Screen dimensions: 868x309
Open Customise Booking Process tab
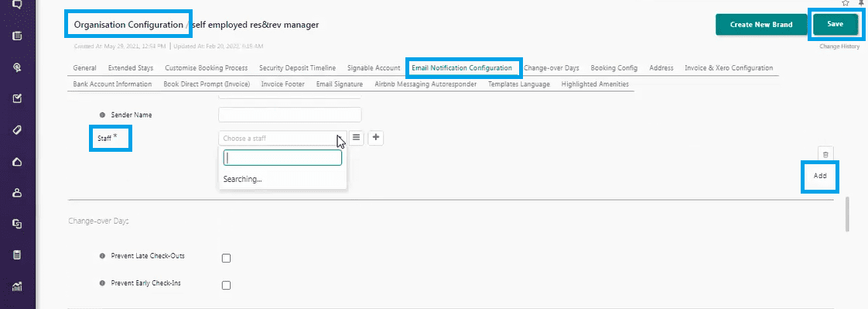tap(207, 68)
